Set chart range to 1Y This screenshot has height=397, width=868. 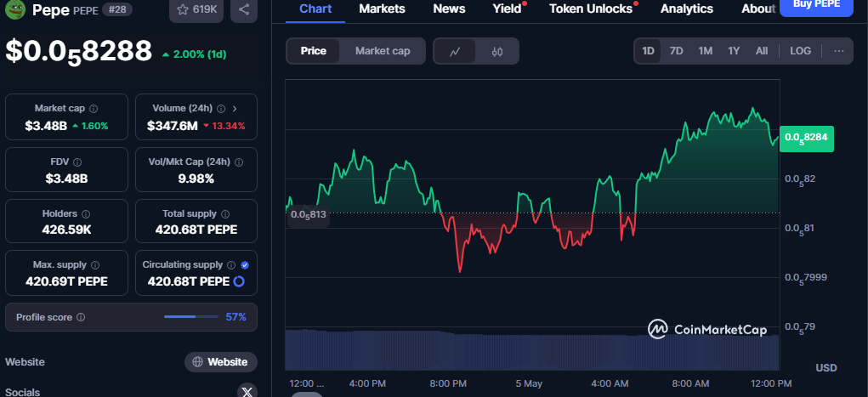[734, 51]
